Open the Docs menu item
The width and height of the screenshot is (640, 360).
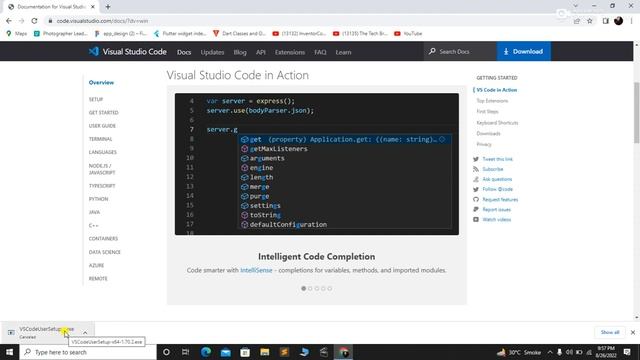184,52
